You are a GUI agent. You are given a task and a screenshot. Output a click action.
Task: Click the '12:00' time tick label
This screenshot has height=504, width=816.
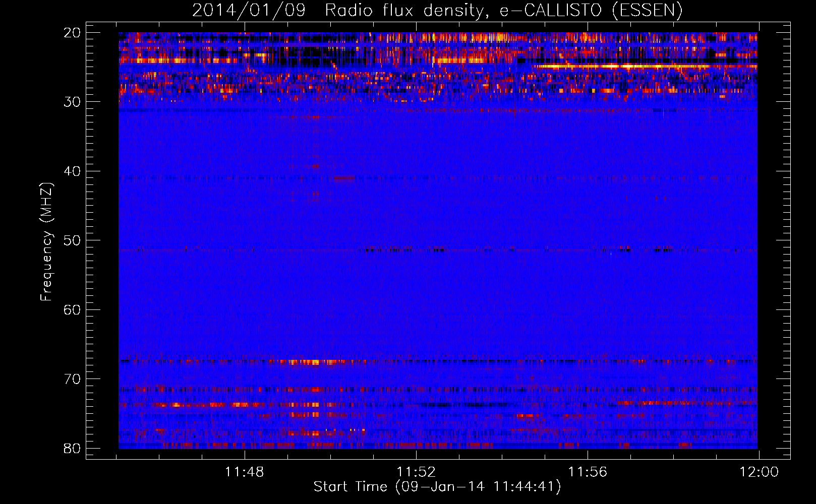(x=759, y=472)
